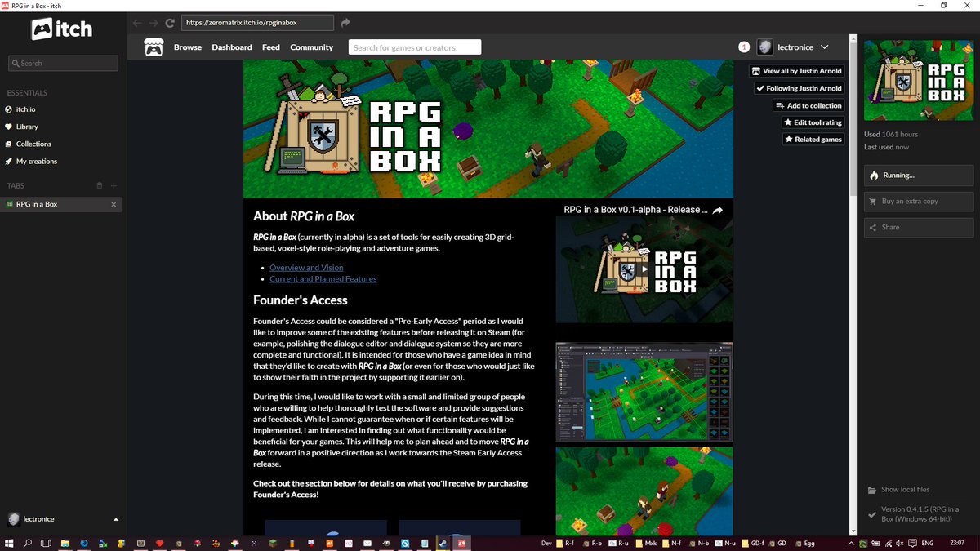Toggle Following Justin Arnold
This screenshot has height=551, width=980.
pyautogui.click(x=799, y=88)
